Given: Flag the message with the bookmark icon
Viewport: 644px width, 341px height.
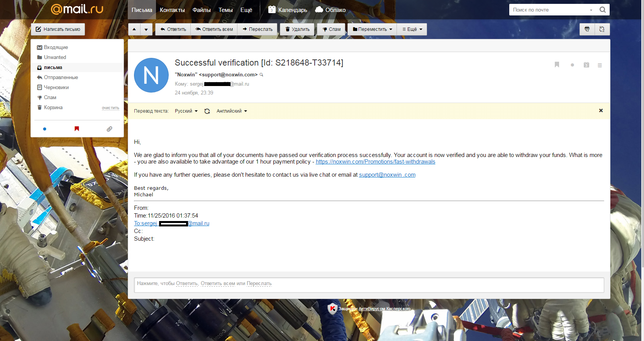Looking at the screenshot, I should pos(557,65).
